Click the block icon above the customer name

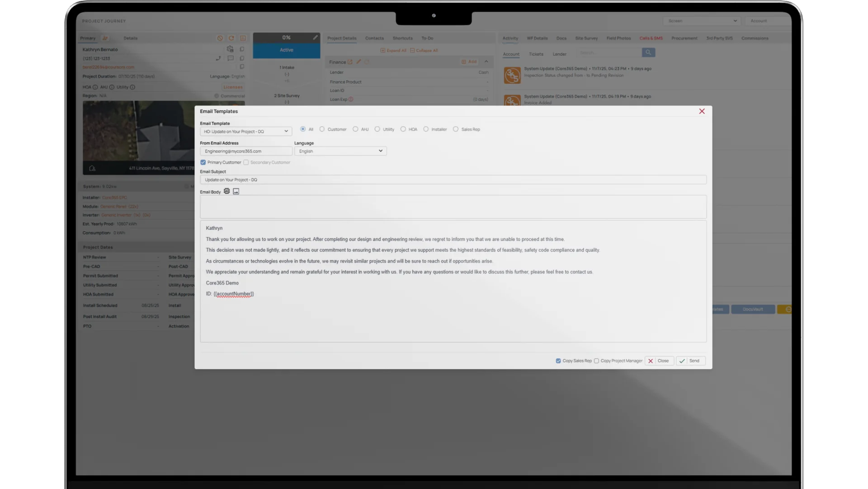coord(220,38)
